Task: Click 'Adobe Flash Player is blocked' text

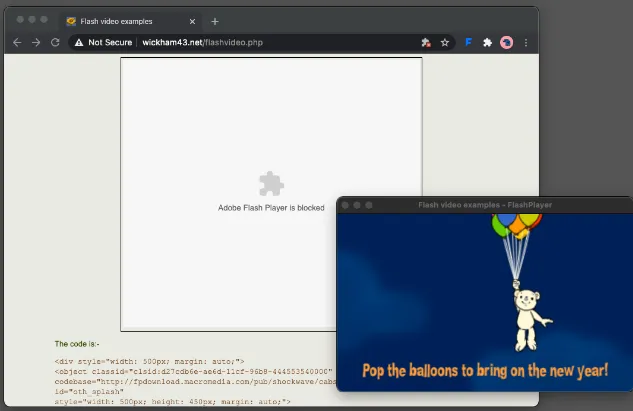Action: pyautogui.click(x=271, y=208)
